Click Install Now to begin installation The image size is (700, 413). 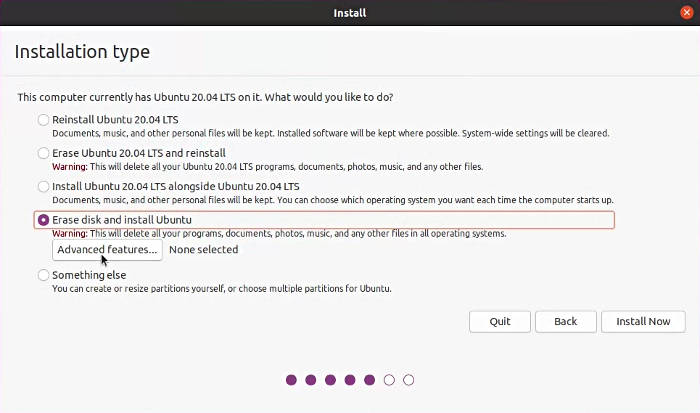[x=643, y=321]
